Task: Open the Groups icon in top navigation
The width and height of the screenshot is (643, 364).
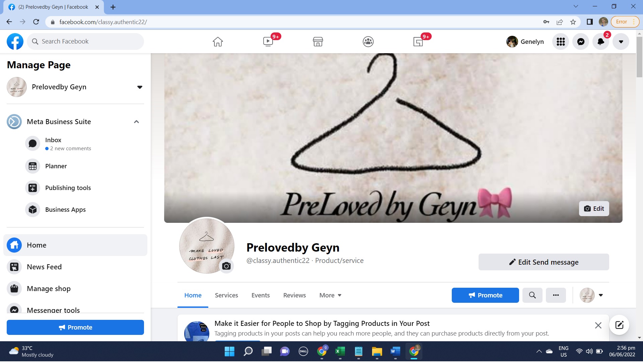Action: (368, 42)
